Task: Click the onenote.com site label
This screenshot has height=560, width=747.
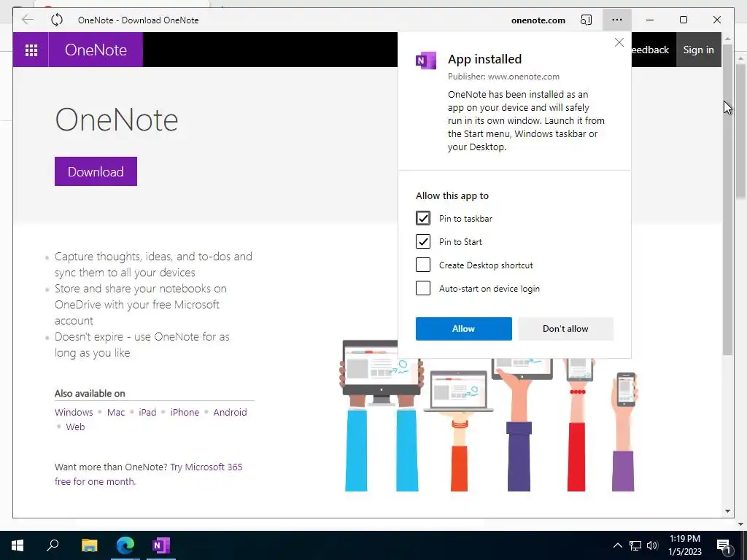Action: 538,20
